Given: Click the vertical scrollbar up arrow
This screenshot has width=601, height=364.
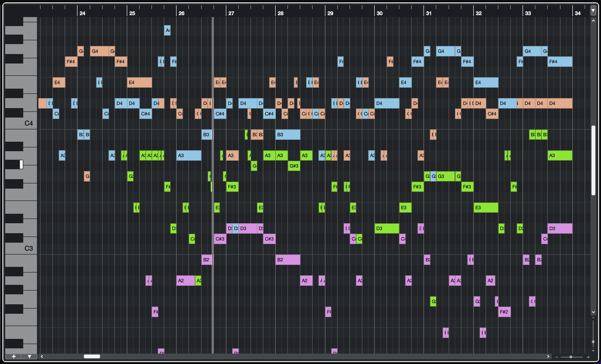Looking at the screenshot, I should (x=593, y=21).
